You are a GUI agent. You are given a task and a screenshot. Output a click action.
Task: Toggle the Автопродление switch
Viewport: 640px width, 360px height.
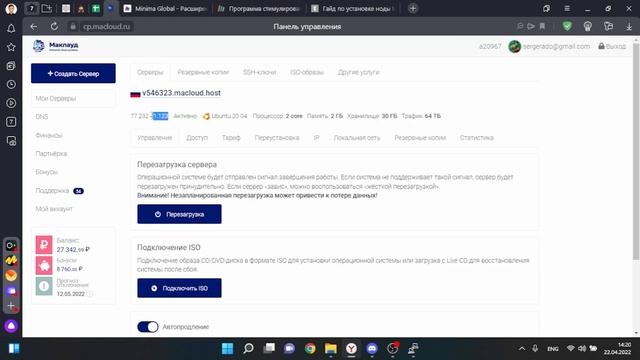(148, 327)
